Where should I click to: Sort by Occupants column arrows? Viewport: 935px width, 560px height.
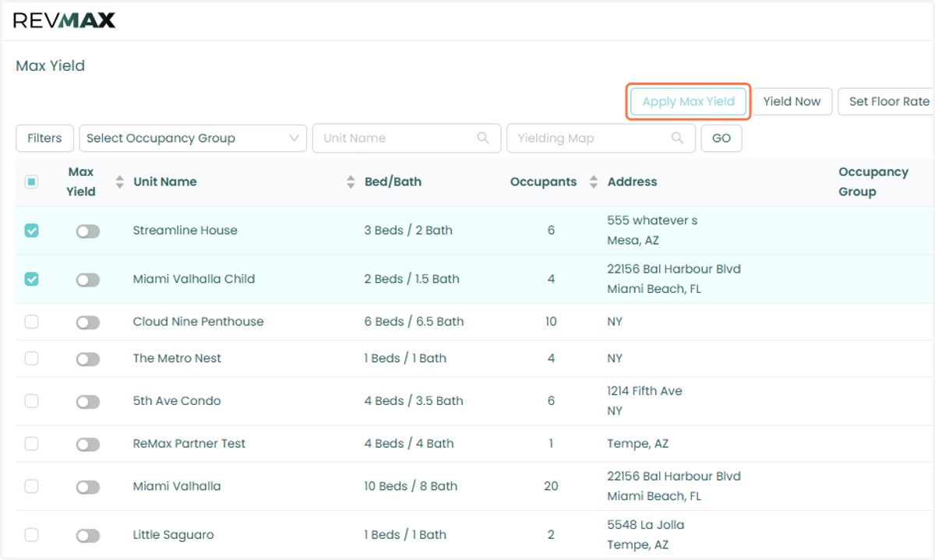tap(594, 181)
